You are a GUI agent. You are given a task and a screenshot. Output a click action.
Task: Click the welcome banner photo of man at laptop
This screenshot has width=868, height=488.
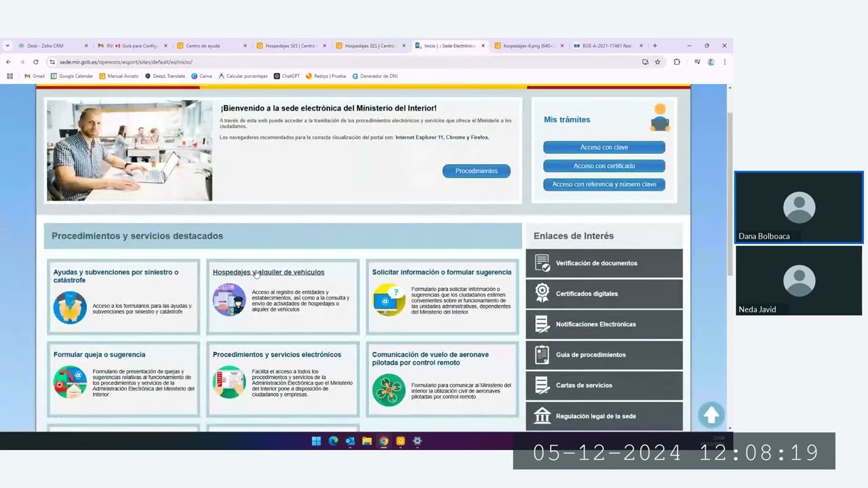coord(130,150)
